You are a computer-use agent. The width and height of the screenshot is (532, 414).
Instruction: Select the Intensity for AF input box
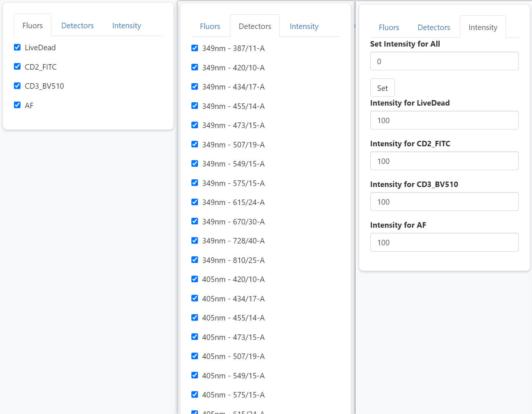(x=444, y=242)
